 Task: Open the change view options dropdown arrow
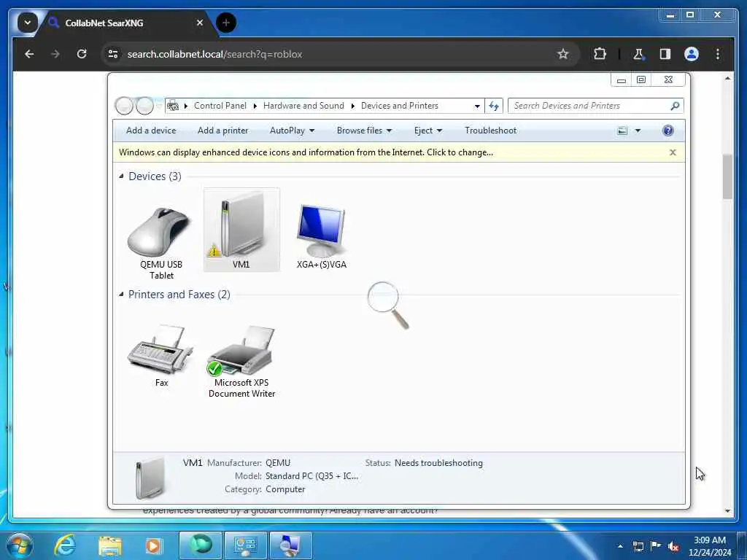[638, 131]
